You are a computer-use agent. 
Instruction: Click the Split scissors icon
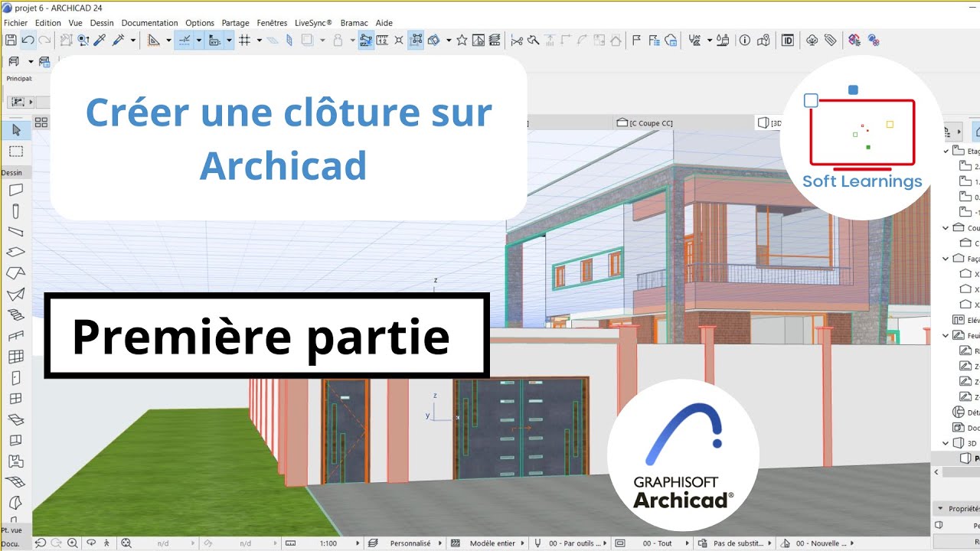tap(517, 40)
